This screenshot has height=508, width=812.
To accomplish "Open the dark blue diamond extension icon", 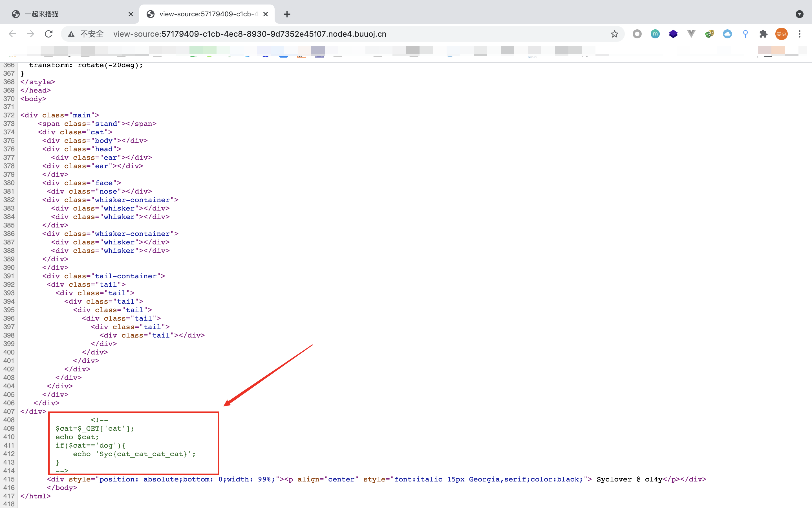I will point(673,34).
